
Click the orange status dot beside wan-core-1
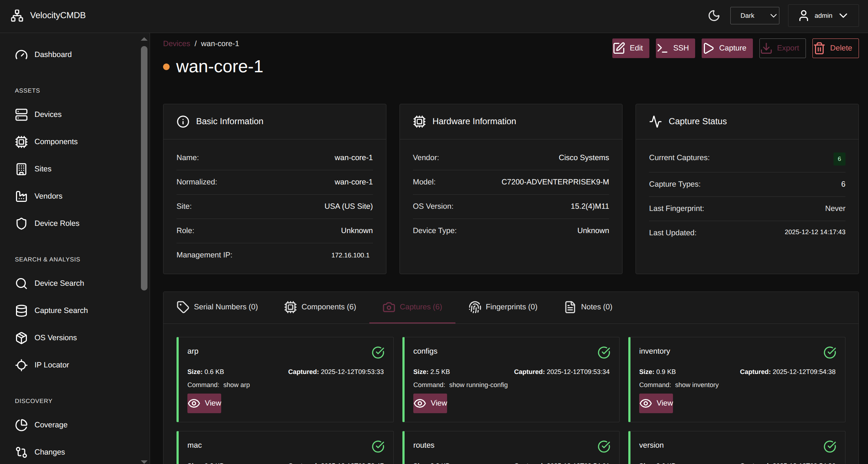coord(166,67)
